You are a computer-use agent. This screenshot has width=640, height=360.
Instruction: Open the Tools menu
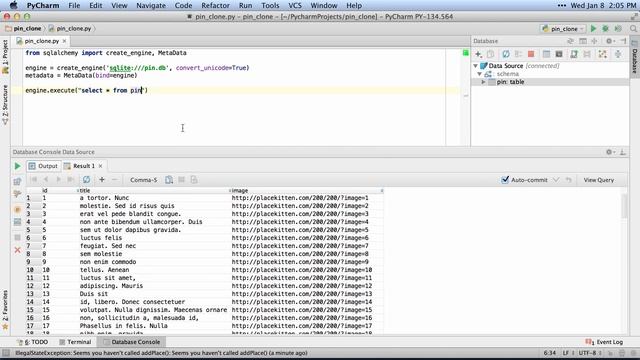click(x=270, y=5)
